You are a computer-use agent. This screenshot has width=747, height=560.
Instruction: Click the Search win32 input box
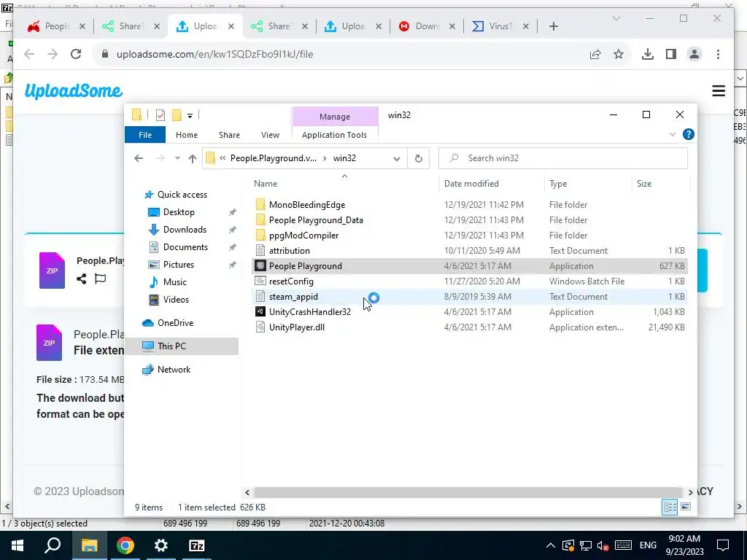pos(562,158)
